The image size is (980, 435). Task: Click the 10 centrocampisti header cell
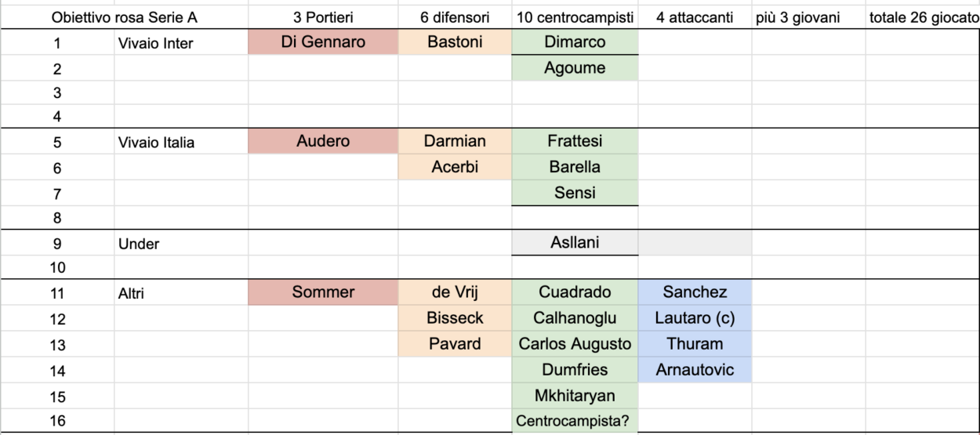[x=575, y=17]
